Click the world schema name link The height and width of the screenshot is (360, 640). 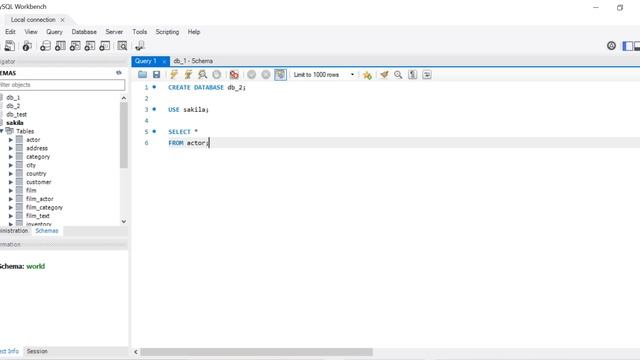(x=36, y=266)
